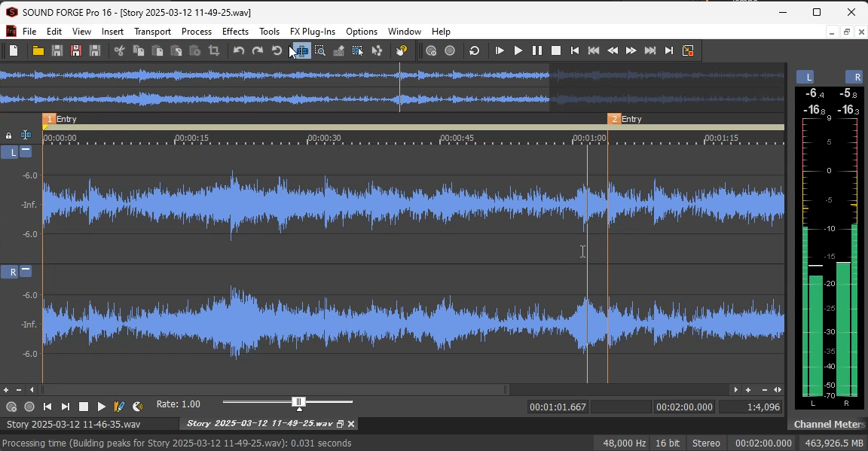Open the Options menu
This screenshot has width=868, height=451.
(362, 32)
